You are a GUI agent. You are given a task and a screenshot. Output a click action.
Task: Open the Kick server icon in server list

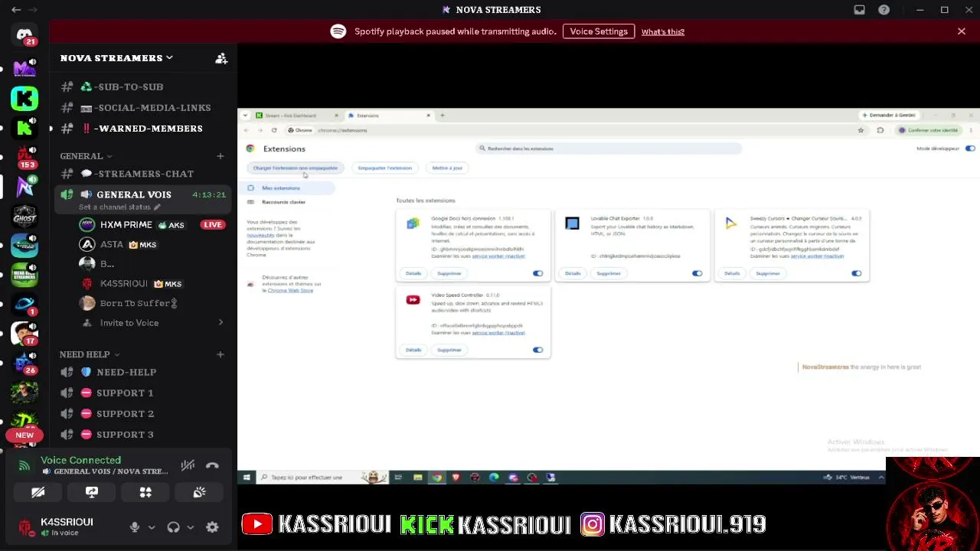tap(24, 98)
